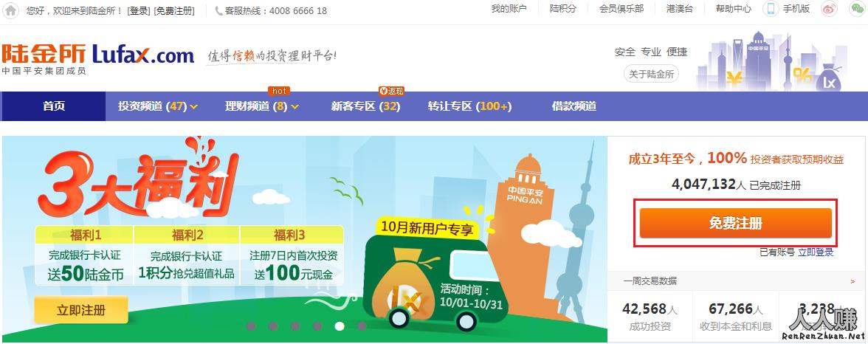Click the [登录] link in top bar

click(x=139, y=10)
